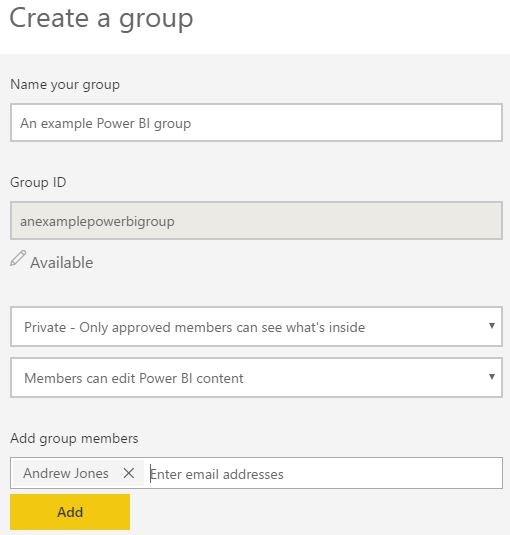The width and height of the screenshot is (510, 535).
Task: Click the word Private in privacy selector
Action: [x=45, y=327]
